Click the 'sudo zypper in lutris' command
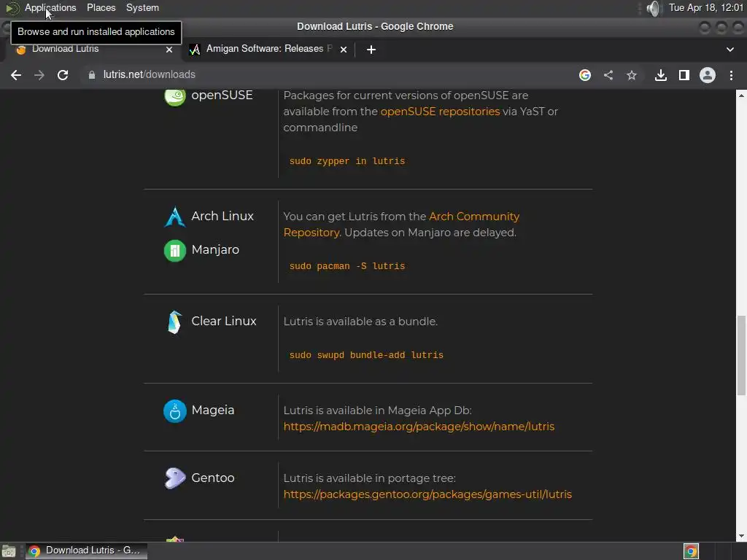Viewport: 747px width, 560px height. click(x=347, y=161)
